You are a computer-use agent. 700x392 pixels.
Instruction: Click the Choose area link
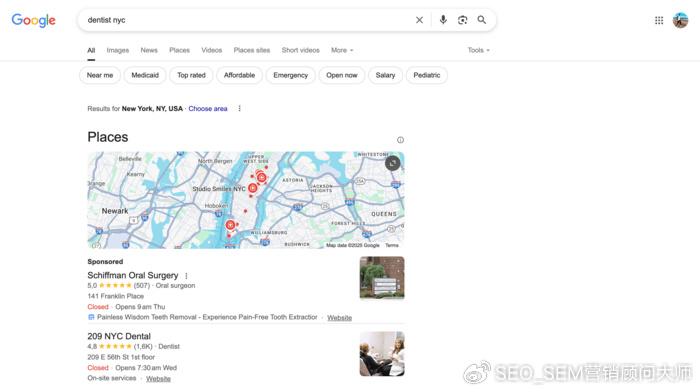coord(208,108)
